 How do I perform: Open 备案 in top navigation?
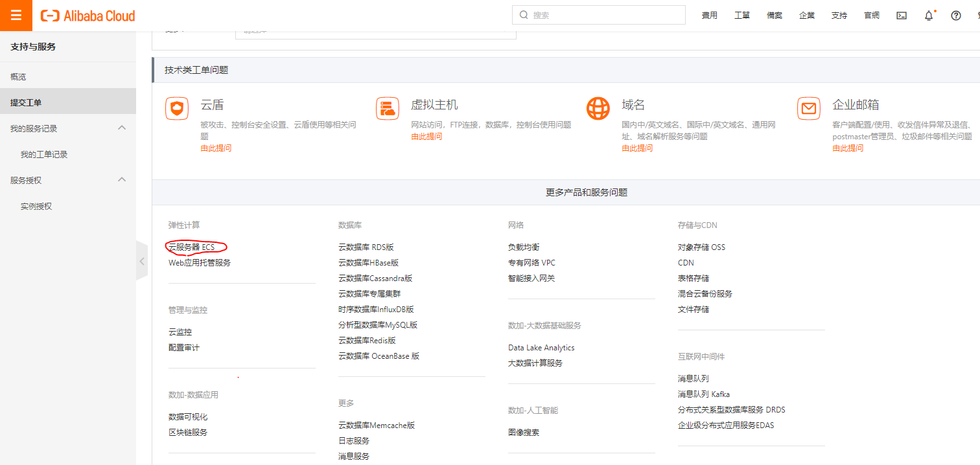tap(775, 16)
